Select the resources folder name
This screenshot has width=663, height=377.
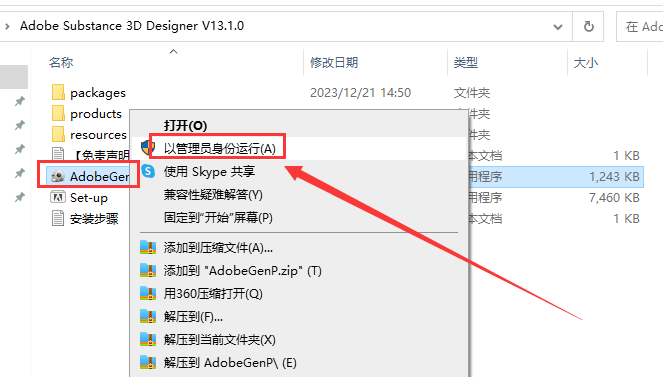pos(98,135)
